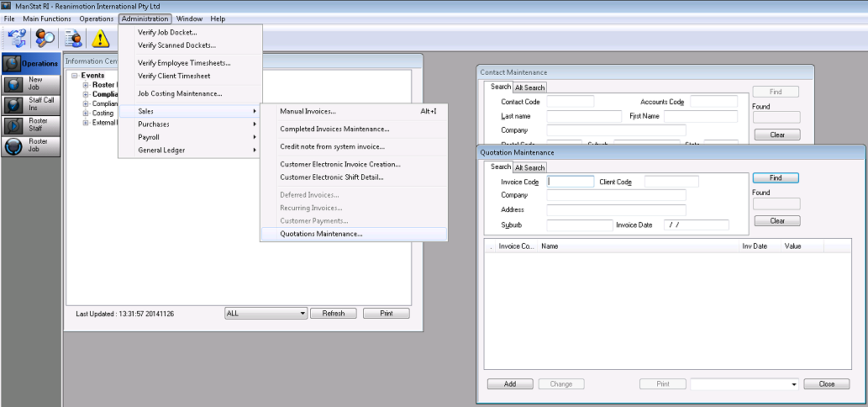This screenshot has width=868, height=407.
Task: Click the person search toolbar icon
Action: 45,38
